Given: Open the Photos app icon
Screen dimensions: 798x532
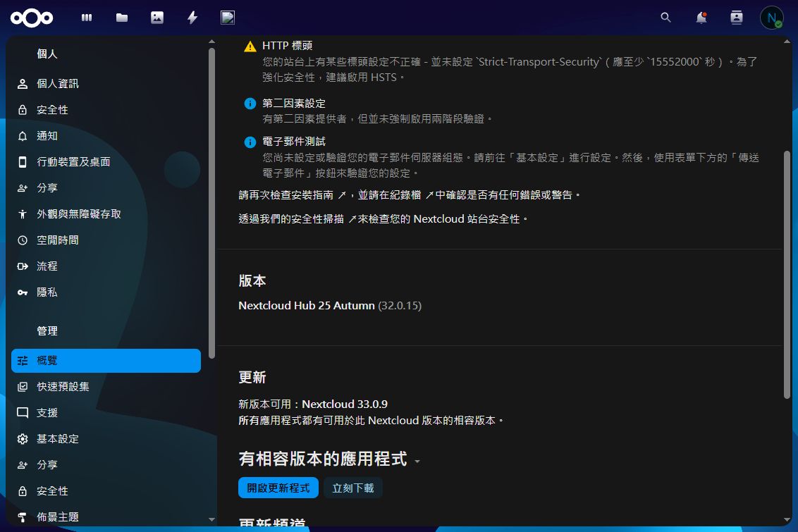Looking at the screenshot, I should click(x=157, y=18).
